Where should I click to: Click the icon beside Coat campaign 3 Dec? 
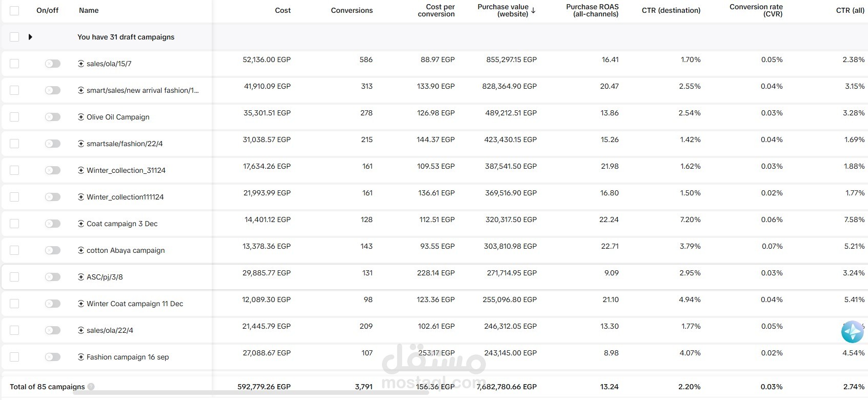coord(81,224)
